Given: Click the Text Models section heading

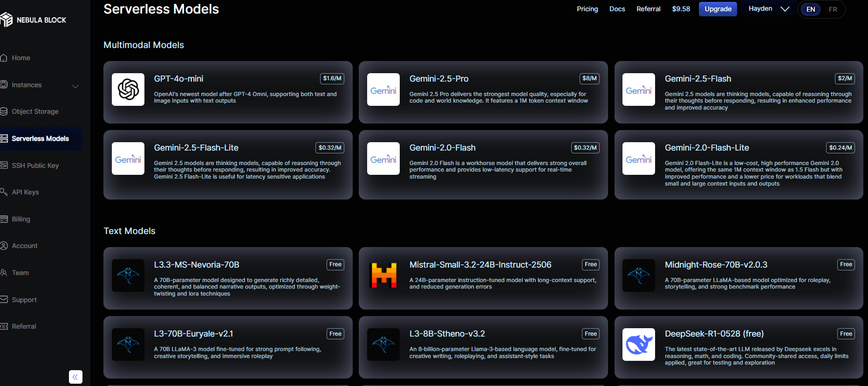Looking at the screenshot, I should pos(130,231).
